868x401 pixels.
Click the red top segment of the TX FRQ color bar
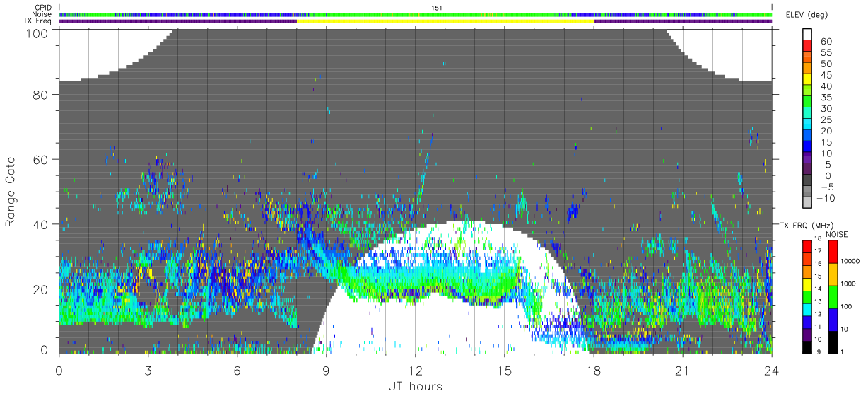tap(807, 247)
